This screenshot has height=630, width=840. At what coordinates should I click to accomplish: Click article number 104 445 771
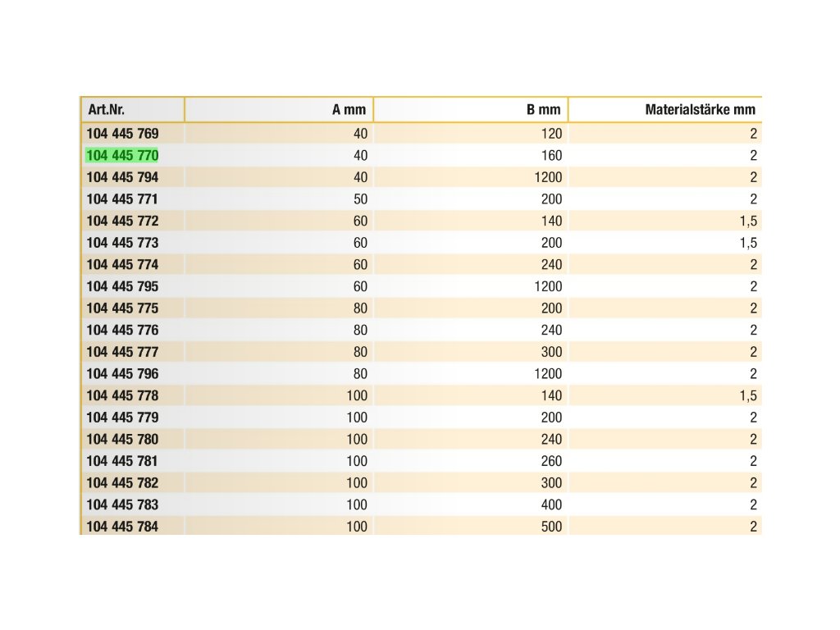coord(122,199)
